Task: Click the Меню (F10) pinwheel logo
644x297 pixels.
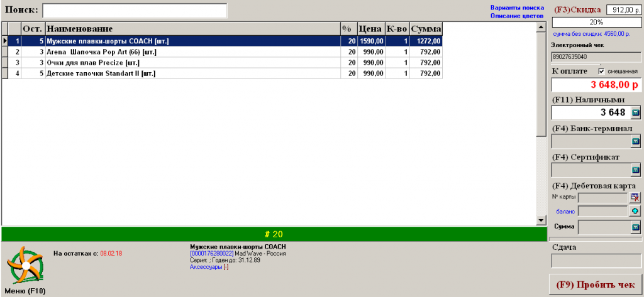Action: pos(26,266)
